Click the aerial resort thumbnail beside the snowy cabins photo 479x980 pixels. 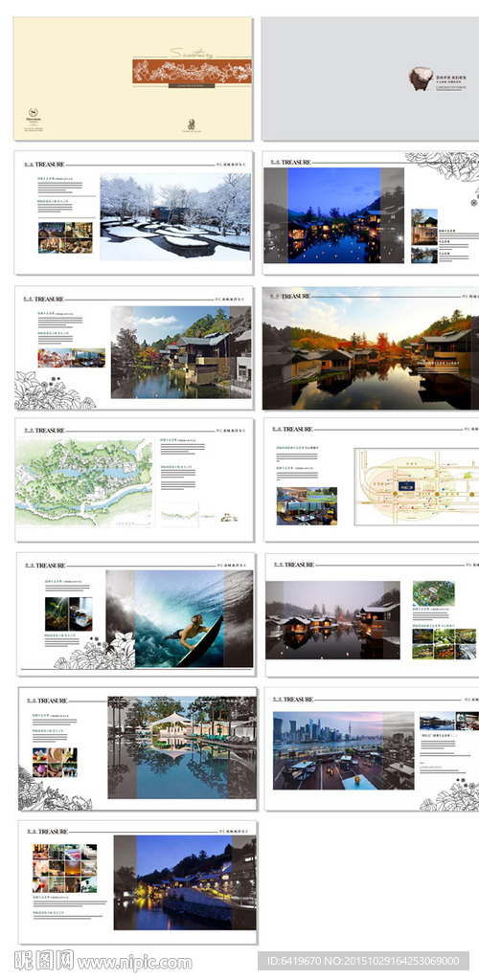point(433,593)
